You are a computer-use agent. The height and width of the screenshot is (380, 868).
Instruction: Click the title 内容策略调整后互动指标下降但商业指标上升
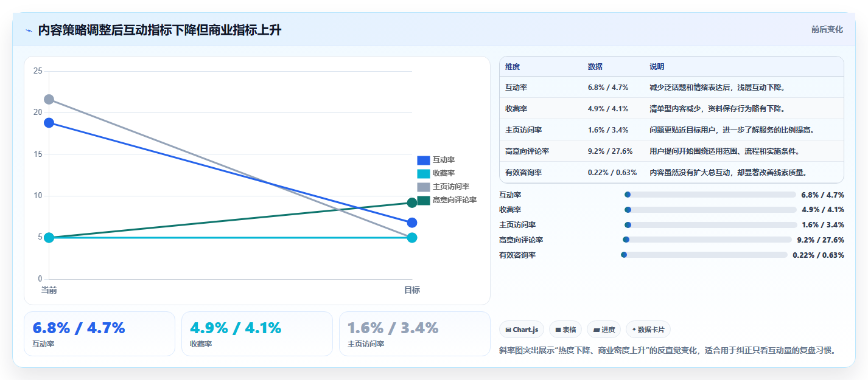(159, 30)
